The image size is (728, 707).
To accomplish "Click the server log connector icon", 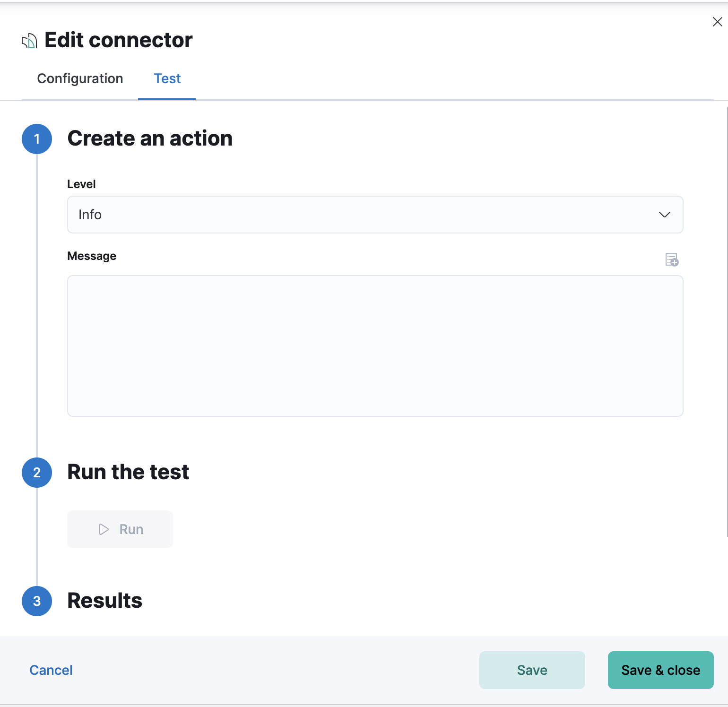I will [29, 41].
